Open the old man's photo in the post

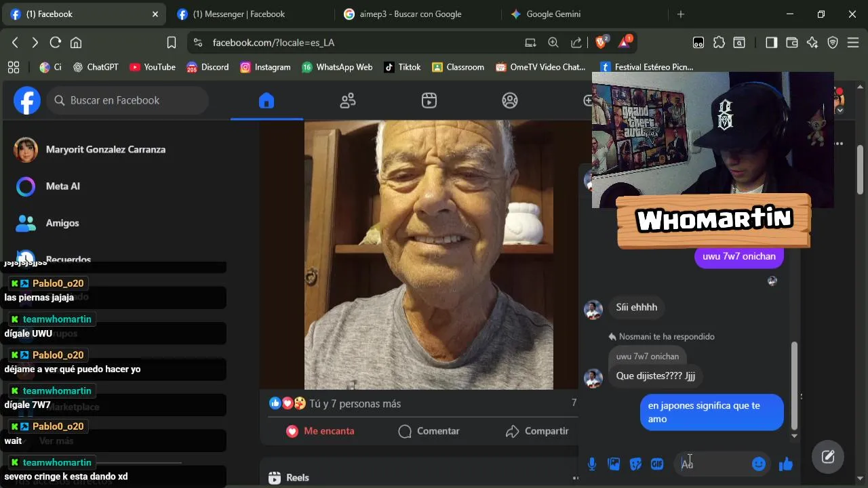(429, 255)
